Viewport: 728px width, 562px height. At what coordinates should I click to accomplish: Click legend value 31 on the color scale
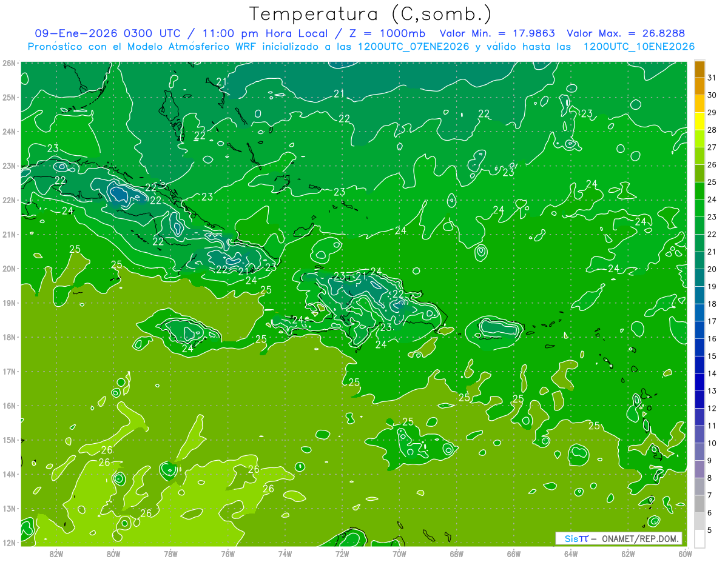pyautogui.click(x=712, y=78)
